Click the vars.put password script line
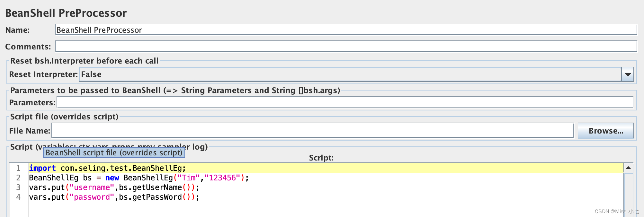 point(114,197)
